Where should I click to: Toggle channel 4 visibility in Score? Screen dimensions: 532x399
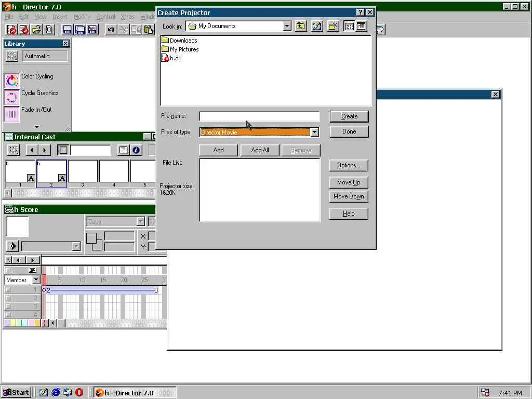(x=8, y=314)
